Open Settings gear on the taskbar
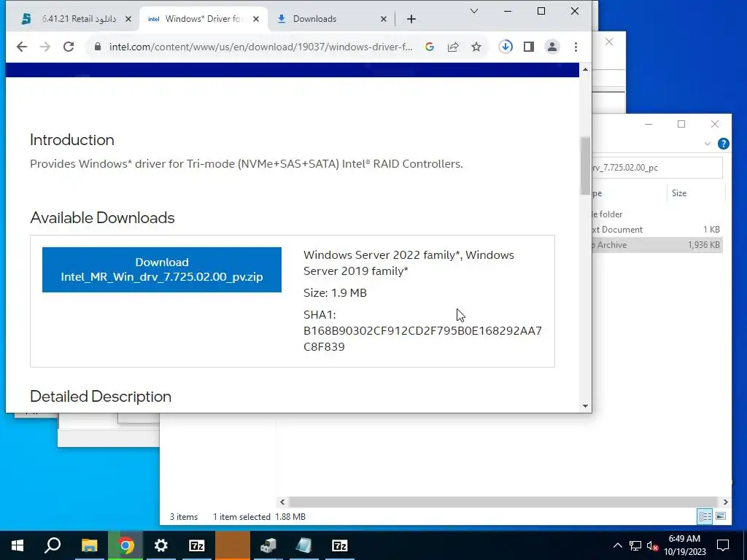This screenshot has height=560, width=747. pyautogui.click(x=161, y=545)
